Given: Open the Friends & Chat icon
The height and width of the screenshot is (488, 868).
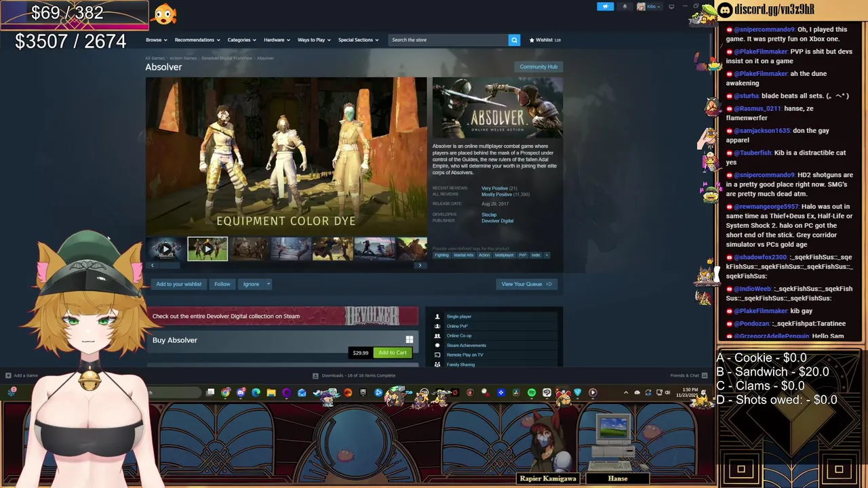Looking at the screenshot, I should tap(704, 375).
